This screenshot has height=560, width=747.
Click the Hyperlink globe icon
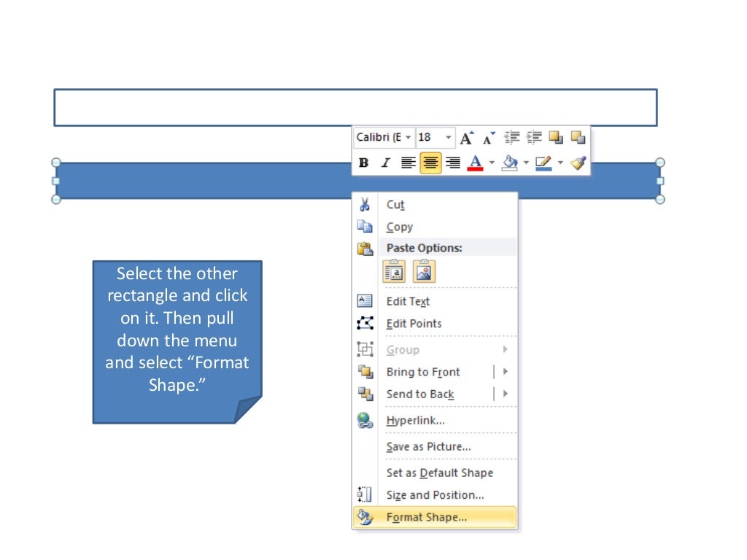365,420
